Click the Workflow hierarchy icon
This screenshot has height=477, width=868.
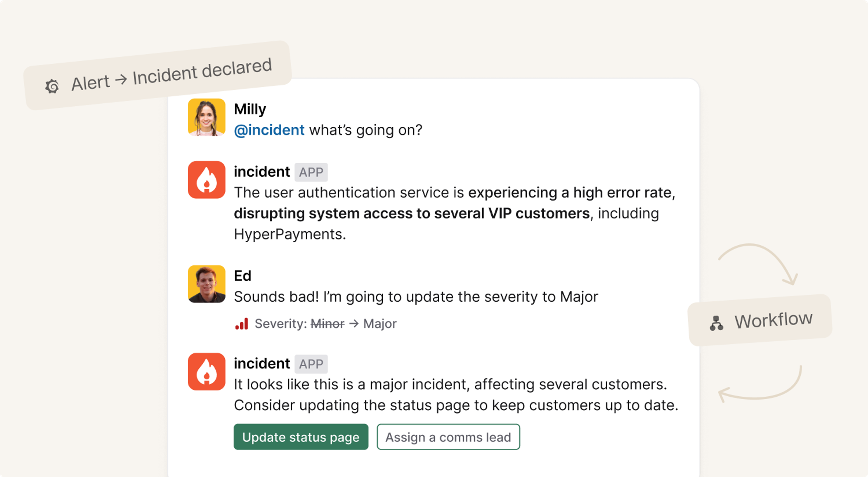coord(716,323)
